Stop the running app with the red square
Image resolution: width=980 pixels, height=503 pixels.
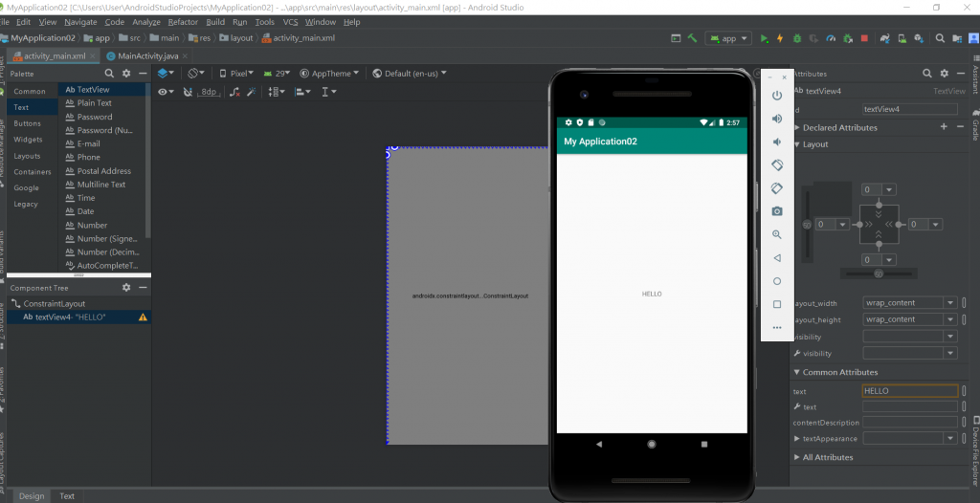pos(864,38)
